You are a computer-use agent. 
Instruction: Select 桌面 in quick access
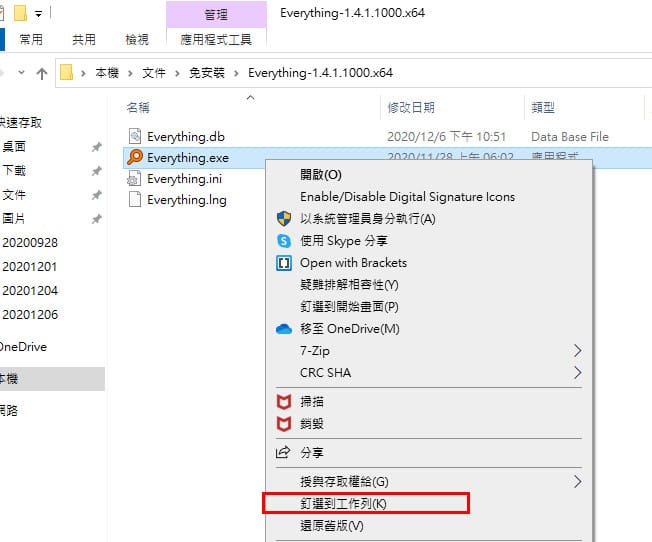click(x=14, y=146)
